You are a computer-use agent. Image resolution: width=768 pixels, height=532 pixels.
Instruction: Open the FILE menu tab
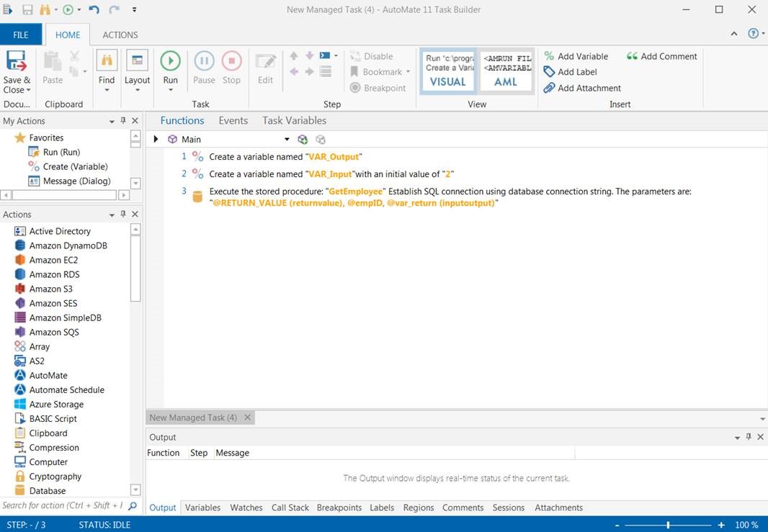pyautogui.click(x=21, y=35)
